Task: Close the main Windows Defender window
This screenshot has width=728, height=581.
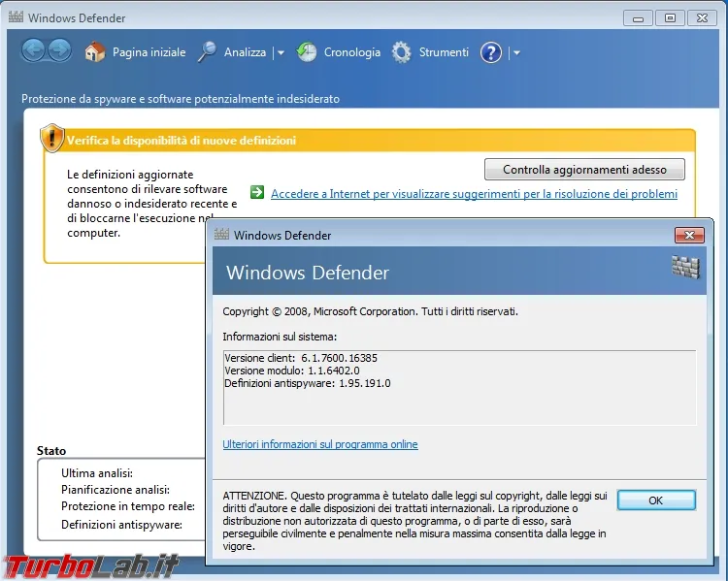Action: 702,18
